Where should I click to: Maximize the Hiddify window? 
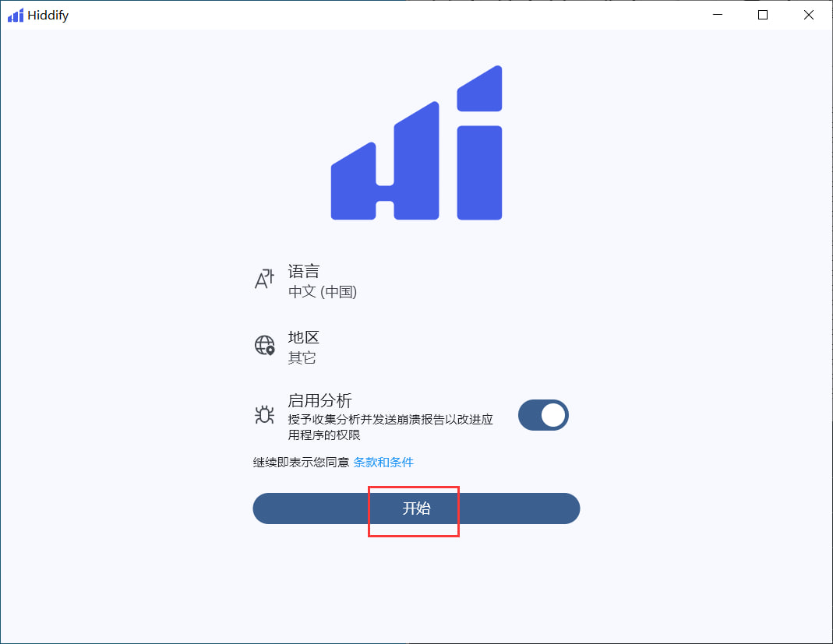763,15
